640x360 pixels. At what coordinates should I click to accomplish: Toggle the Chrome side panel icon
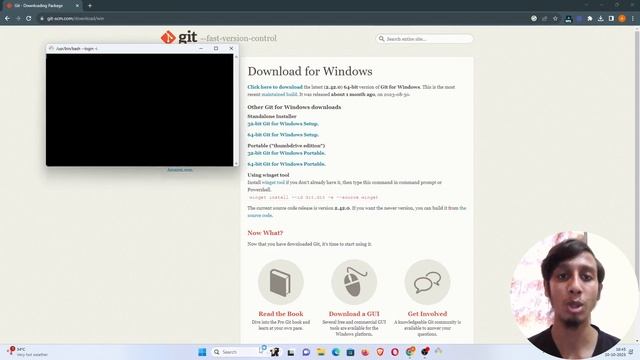(611, 18)
